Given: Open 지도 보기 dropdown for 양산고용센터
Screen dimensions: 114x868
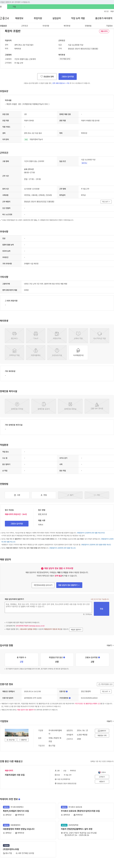Looking at the screenshot, I should pos(106,691).
